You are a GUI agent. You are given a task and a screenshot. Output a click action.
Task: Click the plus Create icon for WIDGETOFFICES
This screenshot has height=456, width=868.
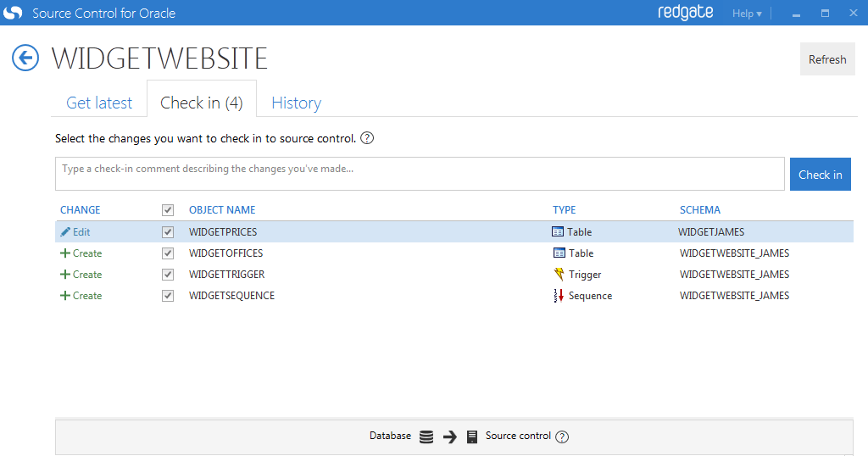pyautogui.click(x=64, y=253)
